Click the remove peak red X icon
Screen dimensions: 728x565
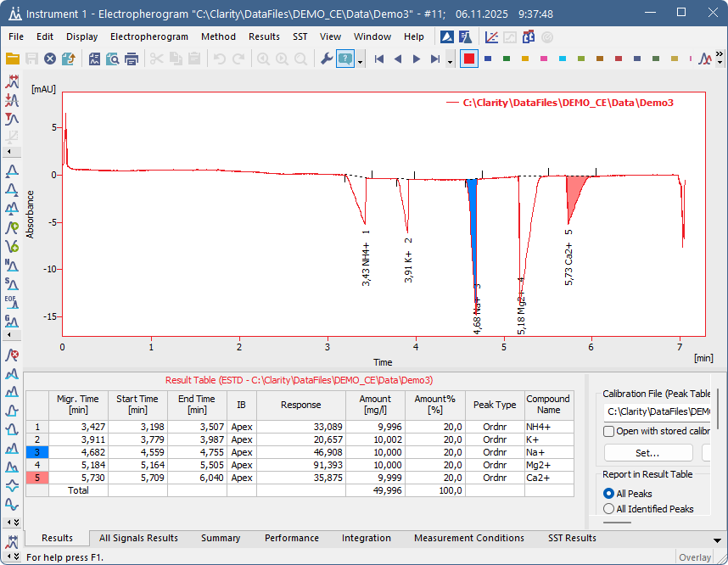[x=12, y=355]
